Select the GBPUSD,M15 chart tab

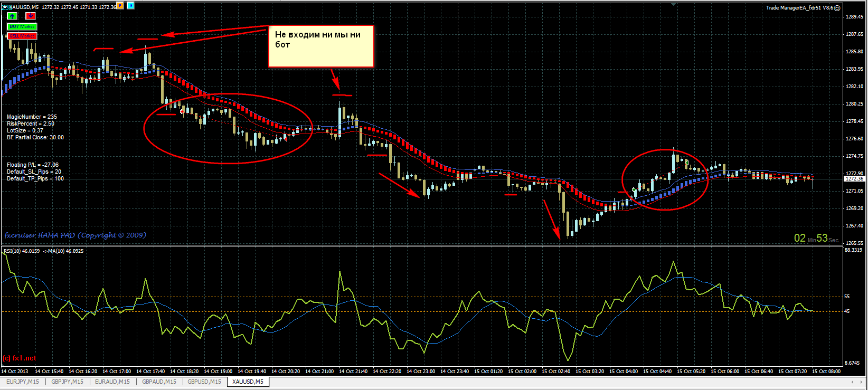click(x=204, y=382)
